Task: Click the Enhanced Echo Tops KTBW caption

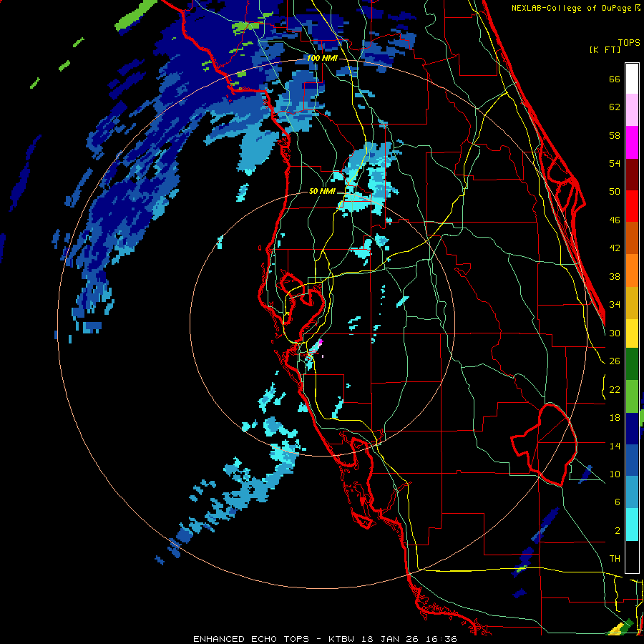Action: [324, 639]
